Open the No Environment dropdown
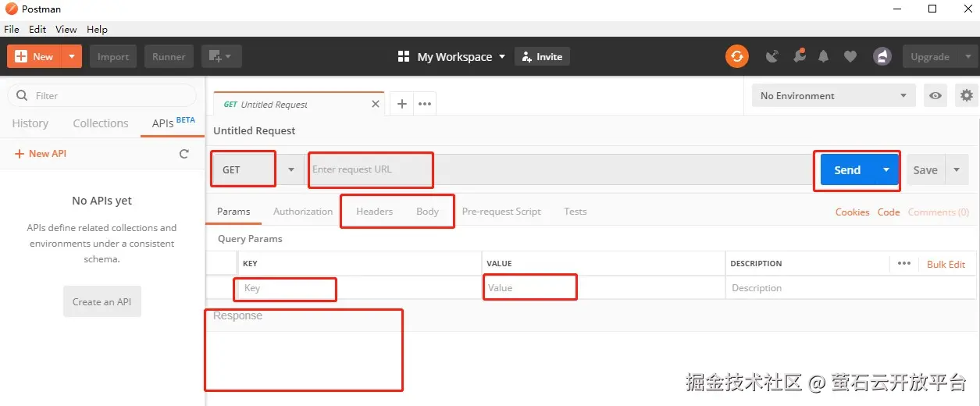 coord(833,95)
